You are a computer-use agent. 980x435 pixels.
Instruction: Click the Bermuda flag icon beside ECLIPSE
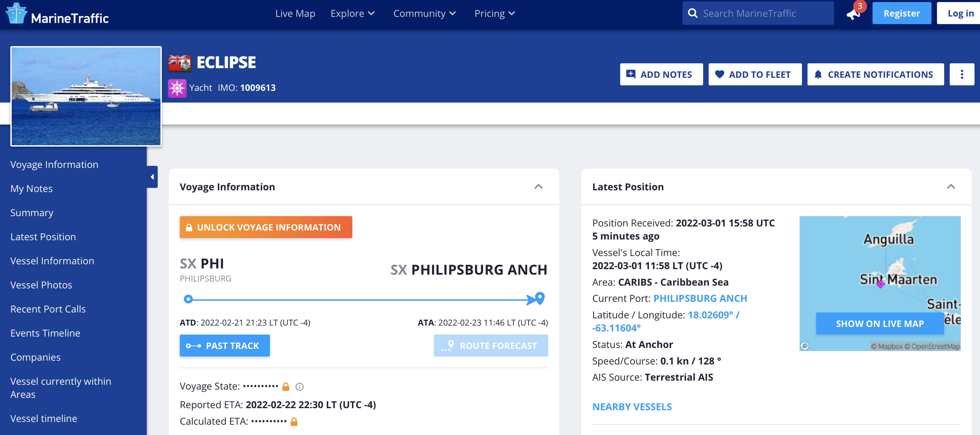(x=179, y=63)
